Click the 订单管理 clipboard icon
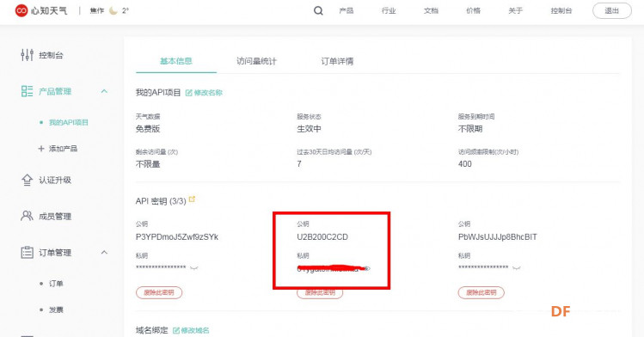Image resolution: width=644 pixels, height=337 pixels. (28, 252)
